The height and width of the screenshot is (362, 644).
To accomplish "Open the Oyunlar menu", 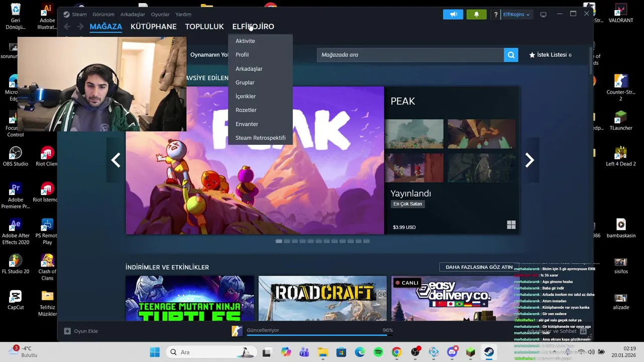I will click(160, 15).
